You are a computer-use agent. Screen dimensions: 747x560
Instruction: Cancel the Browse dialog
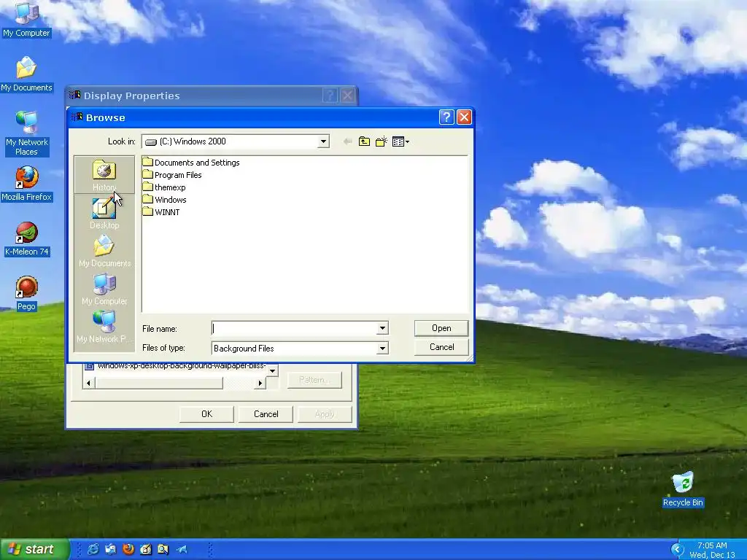tap(441, 347)
